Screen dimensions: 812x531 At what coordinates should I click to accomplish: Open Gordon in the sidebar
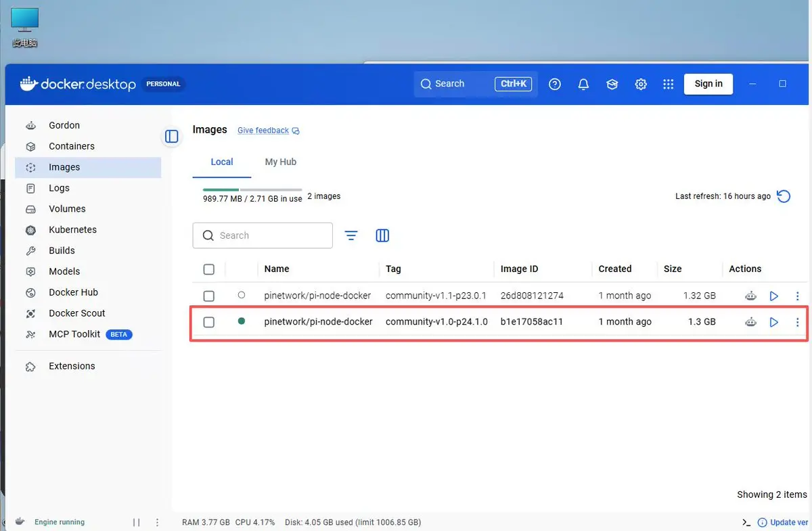(88, 125)
